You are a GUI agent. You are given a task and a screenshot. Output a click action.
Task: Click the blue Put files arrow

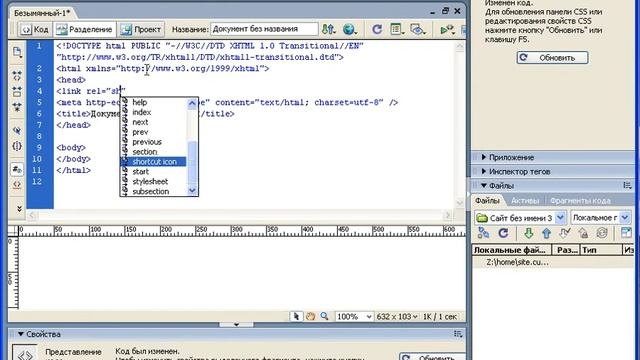(x=547, y=233)
